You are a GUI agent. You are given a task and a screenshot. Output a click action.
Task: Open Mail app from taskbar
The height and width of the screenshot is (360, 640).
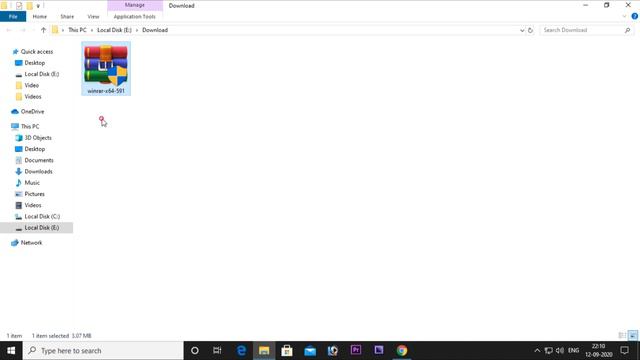coord(310,351)
